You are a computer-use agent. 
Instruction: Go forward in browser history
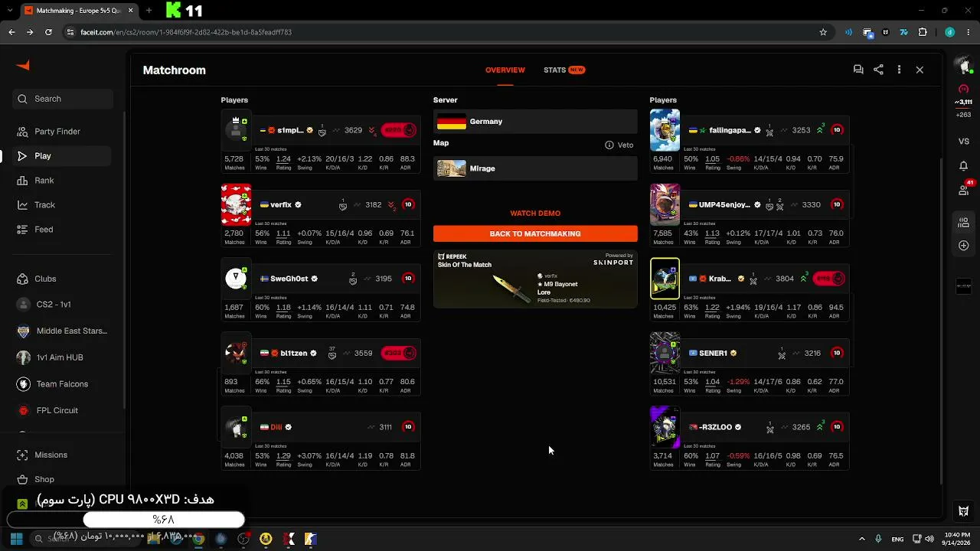[30, 32]
